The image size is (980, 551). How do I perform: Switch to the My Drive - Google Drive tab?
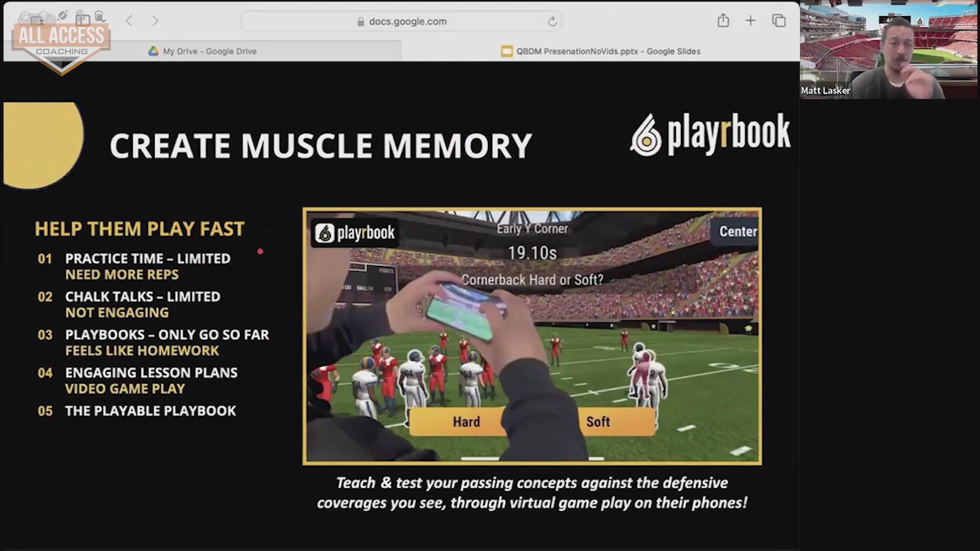[203, 51]
